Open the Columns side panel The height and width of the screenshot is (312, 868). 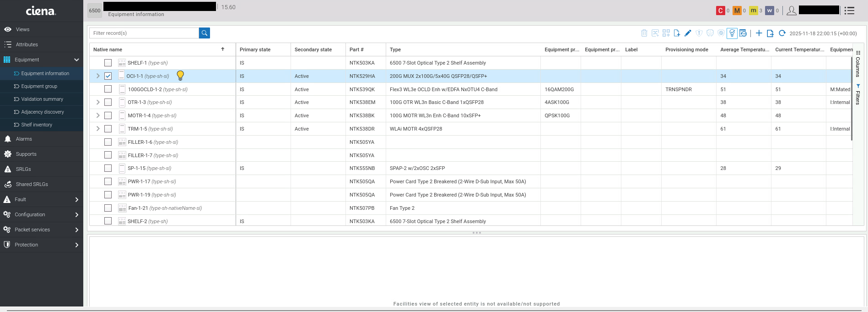[858, 64]
